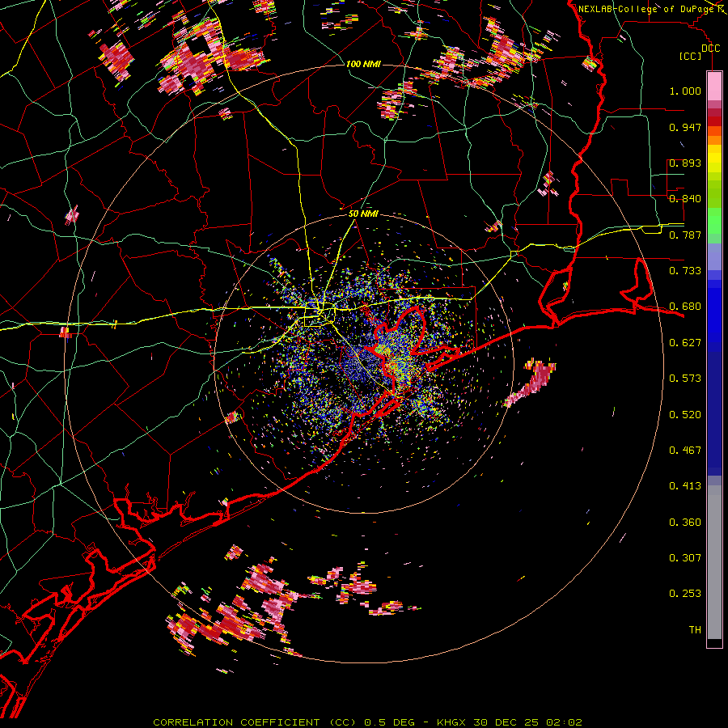Click the 0.893 scale value
The height and width of the screenshot is (728, 728).
coord(685,163)
